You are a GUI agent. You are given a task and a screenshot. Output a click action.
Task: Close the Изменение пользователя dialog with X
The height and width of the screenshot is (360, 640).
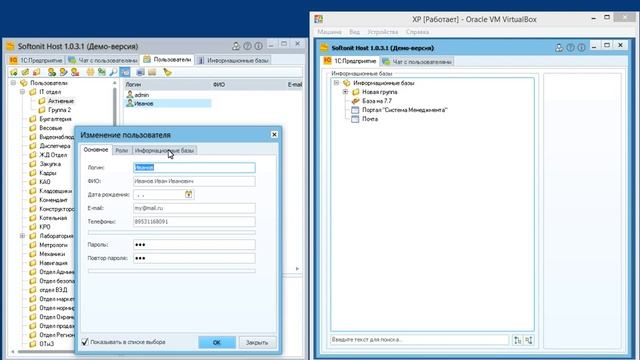274,134
